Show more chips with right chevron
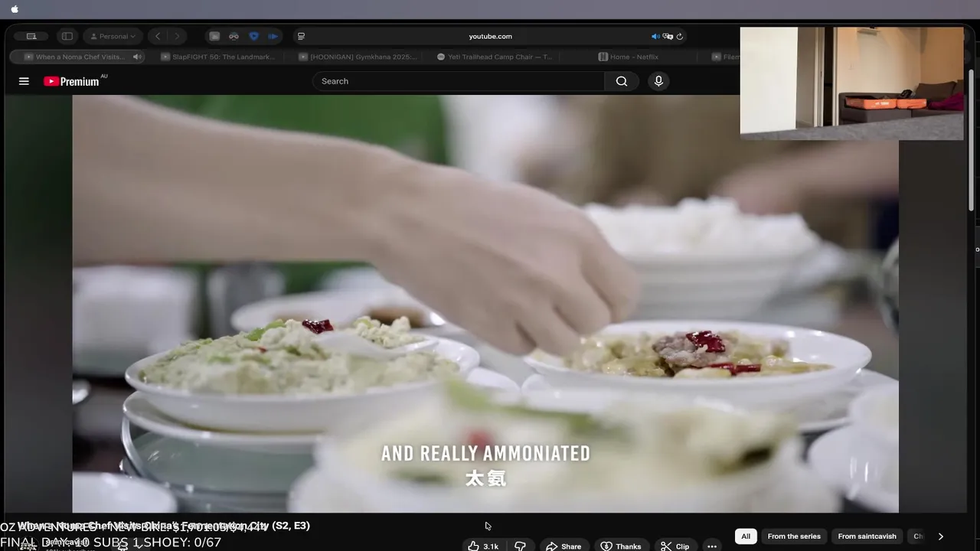The height and width of the screenshot is (551, 980). pos(941,536)
